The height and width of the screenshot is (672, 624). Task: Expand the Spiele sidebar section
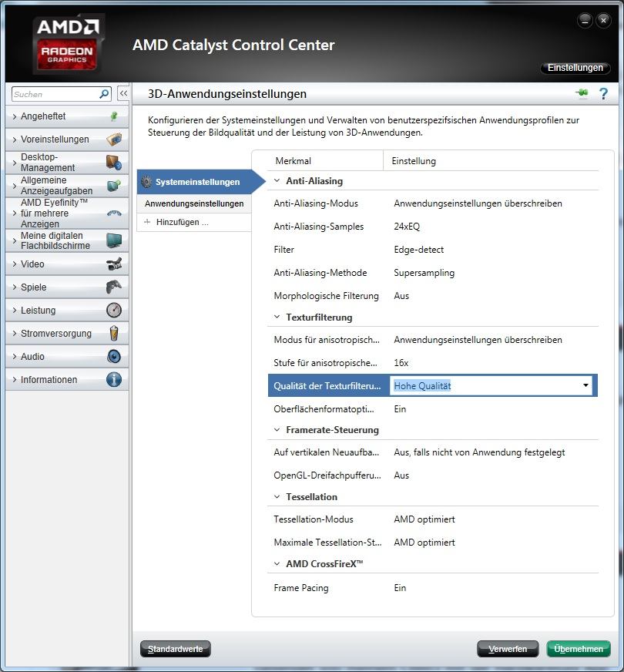[15, 287]
